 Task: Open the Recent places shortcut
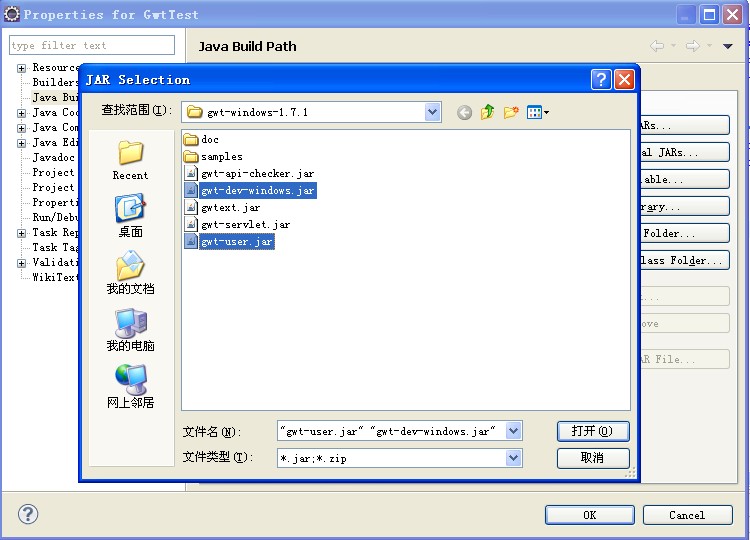click(x=130, y=160)
